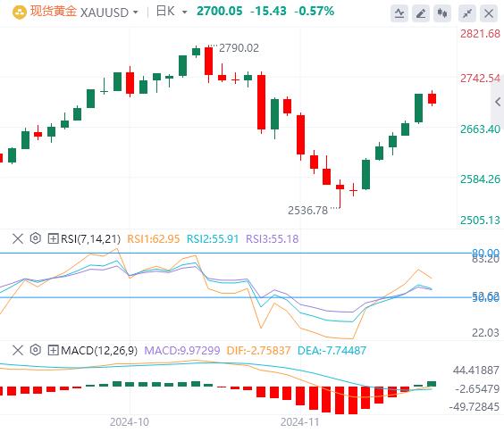Click the RSI1:62.95 value
Viewport: 504px width, 433px height.
coord(154,239)
